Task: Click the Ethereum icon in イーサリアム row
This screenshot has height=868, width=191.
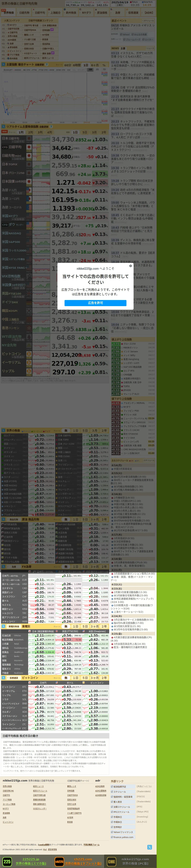Action: (x=29, y=363)
